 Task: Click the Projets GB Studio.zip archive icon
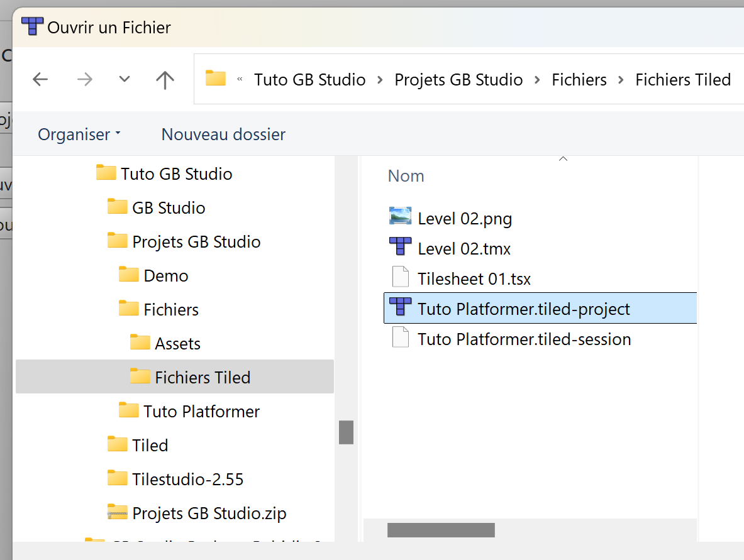[117, 513]
